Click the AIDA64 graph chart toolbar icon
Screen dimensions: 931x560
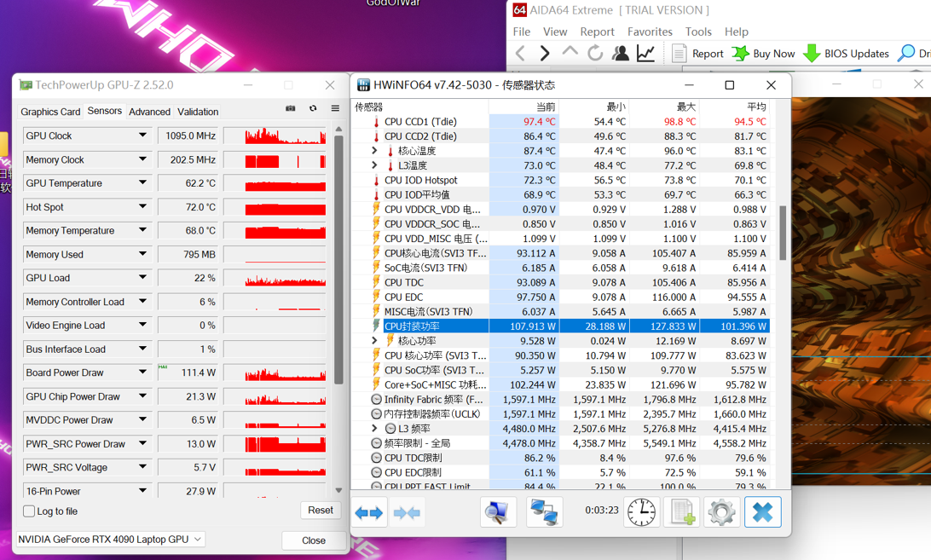tap(646, 53)
